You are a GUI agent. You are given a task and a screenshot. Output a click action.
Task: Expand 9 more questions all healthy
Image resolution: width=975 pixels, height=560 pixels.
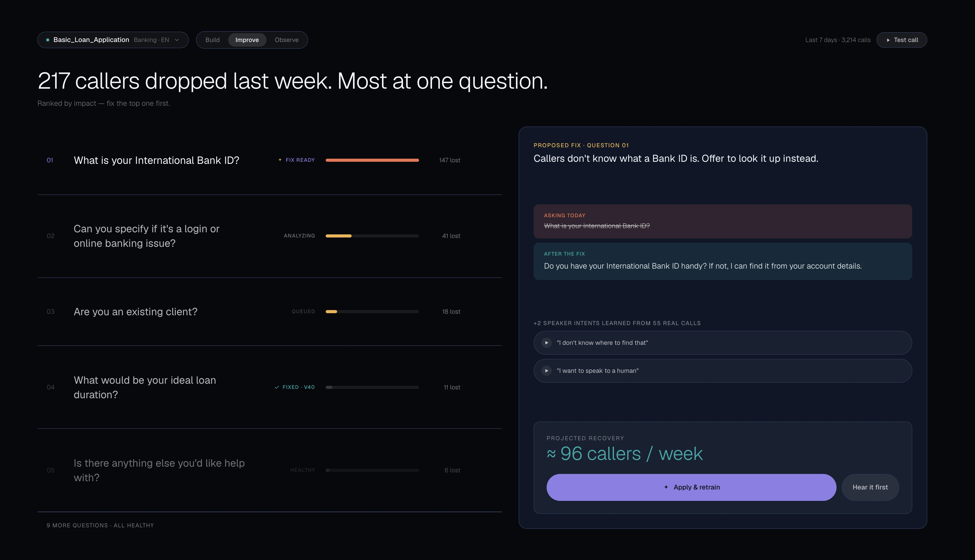[100, 525]
